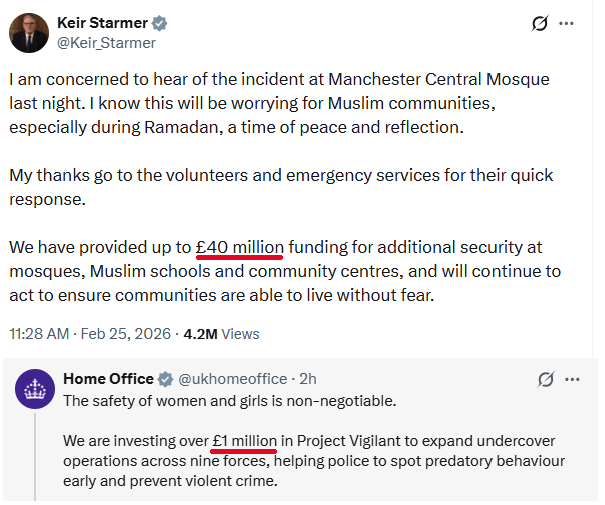Screen dimensions: 605x505
Task: View the 4.2M Views analytics
Action: click(x=221, y=334)
